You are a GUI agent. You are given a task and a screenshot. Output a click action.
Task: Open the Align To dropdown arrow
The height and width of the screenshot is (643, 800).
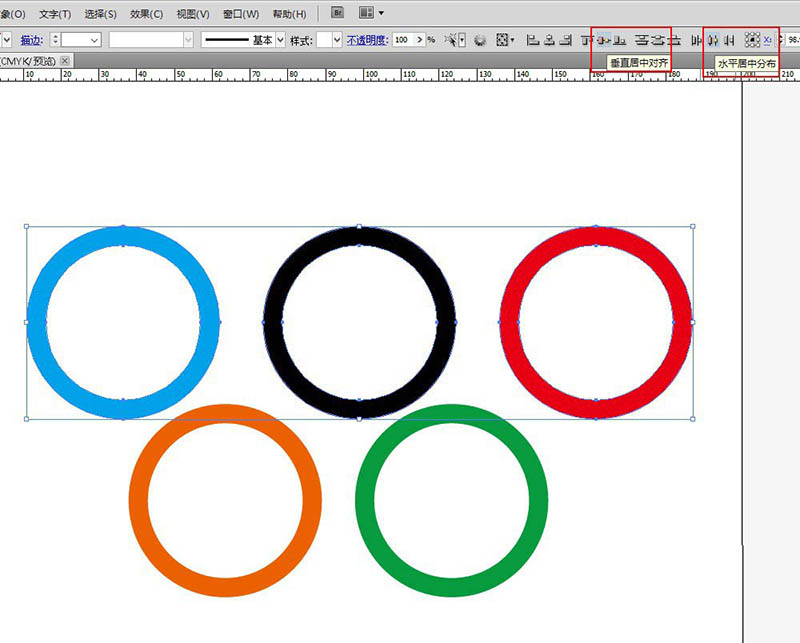pyautogui.click(x=512, y=40)
